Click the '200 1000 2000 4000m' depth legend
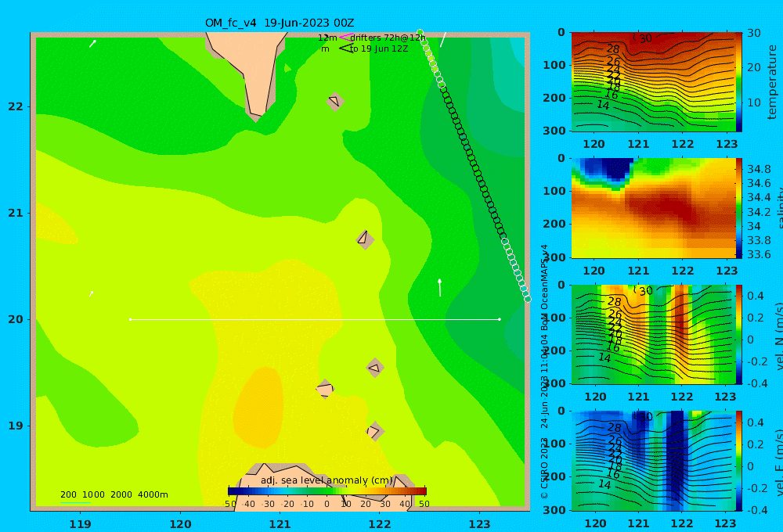 [x=114, y=494]
